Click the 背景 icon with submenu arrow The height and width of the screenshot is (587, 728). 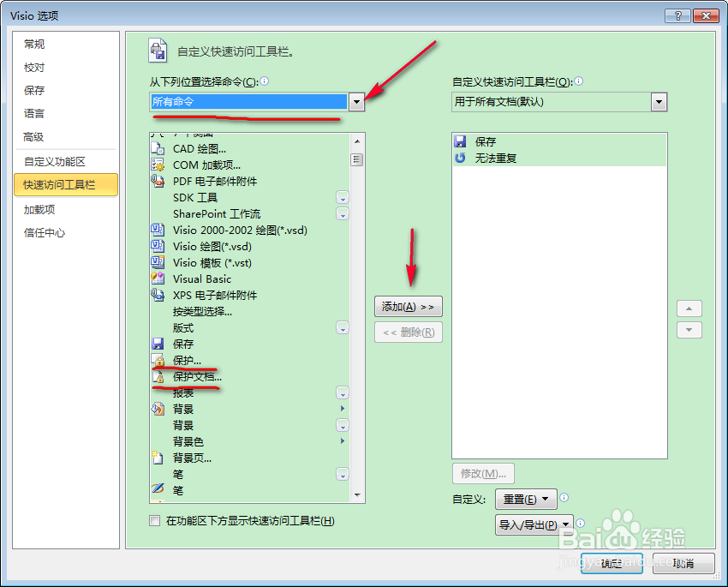(x=158, y=409)
